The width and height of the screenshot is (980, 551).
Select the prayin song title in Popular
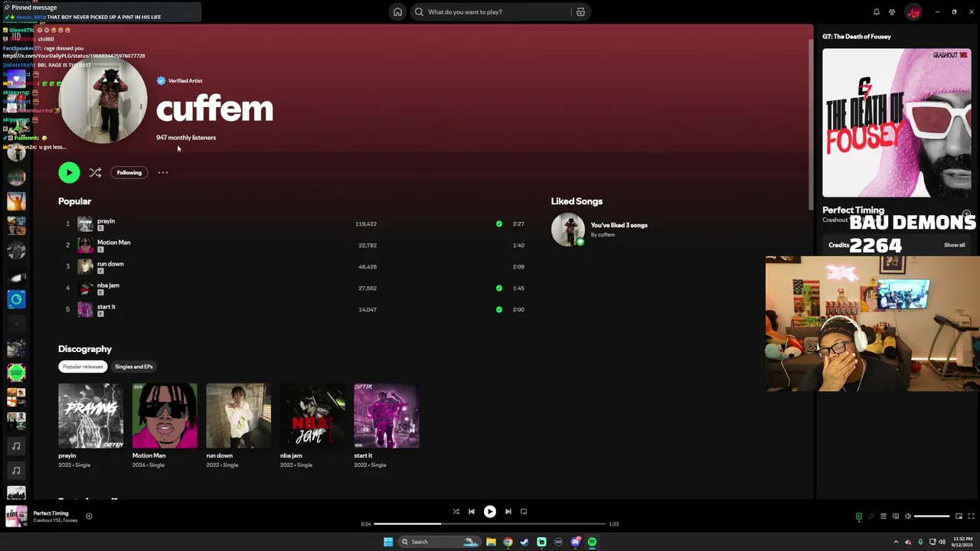pyautogui.click(x=106, y=220)
